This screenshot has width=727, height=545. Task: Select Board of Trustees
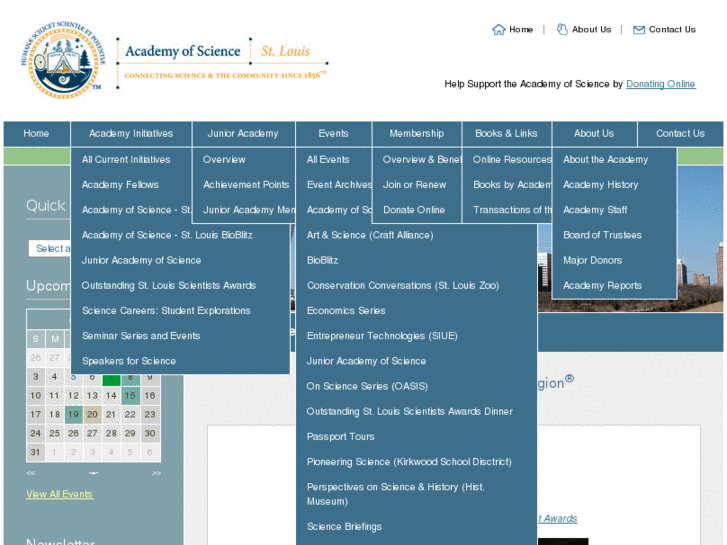point(602,235)
